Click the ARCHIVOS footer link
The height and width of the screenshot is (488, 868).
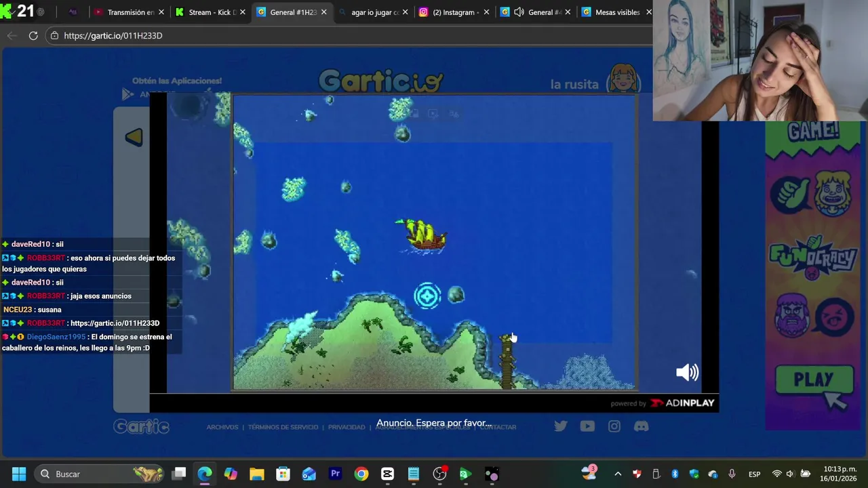222,427
